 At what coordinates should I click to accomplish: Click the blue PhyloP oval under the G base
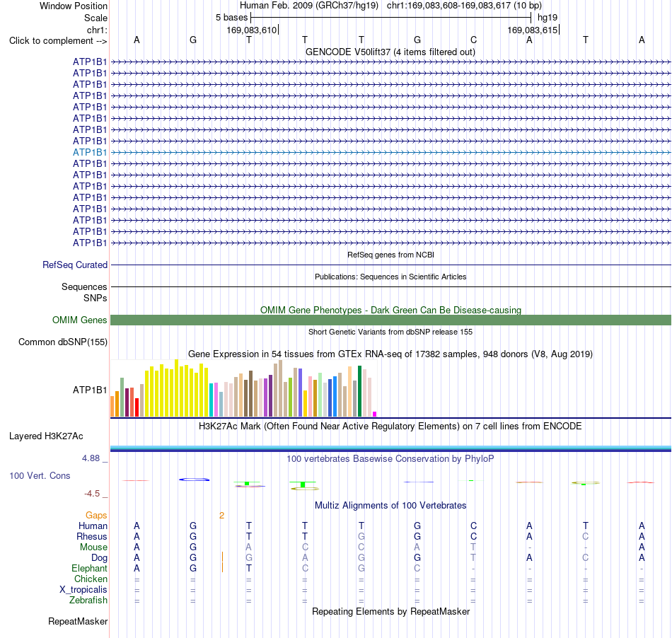[194, 480]
